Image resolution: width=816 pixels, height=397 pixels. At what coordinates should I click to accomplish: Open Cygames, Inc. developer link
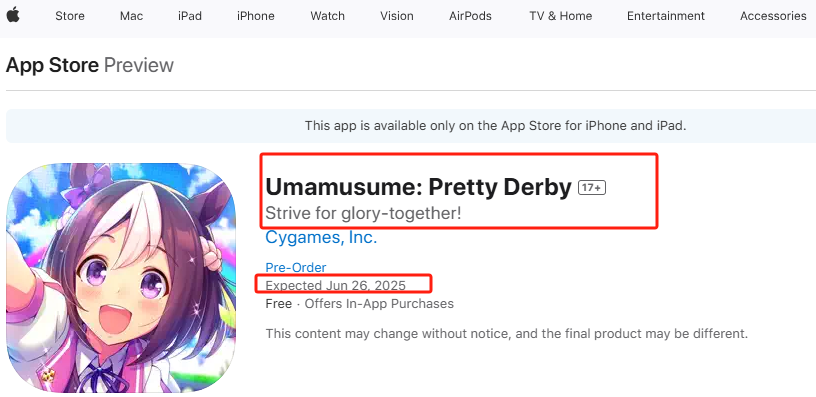tap(321, 237)
